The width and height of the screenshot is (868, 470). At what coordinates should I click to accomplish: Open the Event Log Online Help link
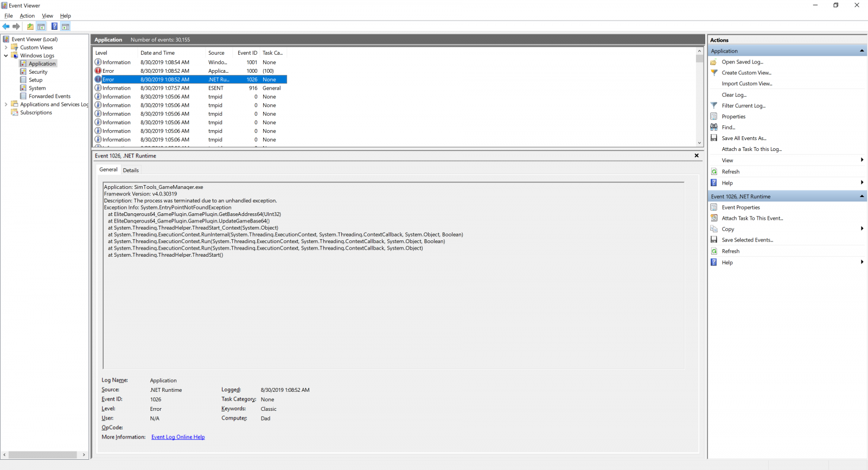[x=178, y=437]
